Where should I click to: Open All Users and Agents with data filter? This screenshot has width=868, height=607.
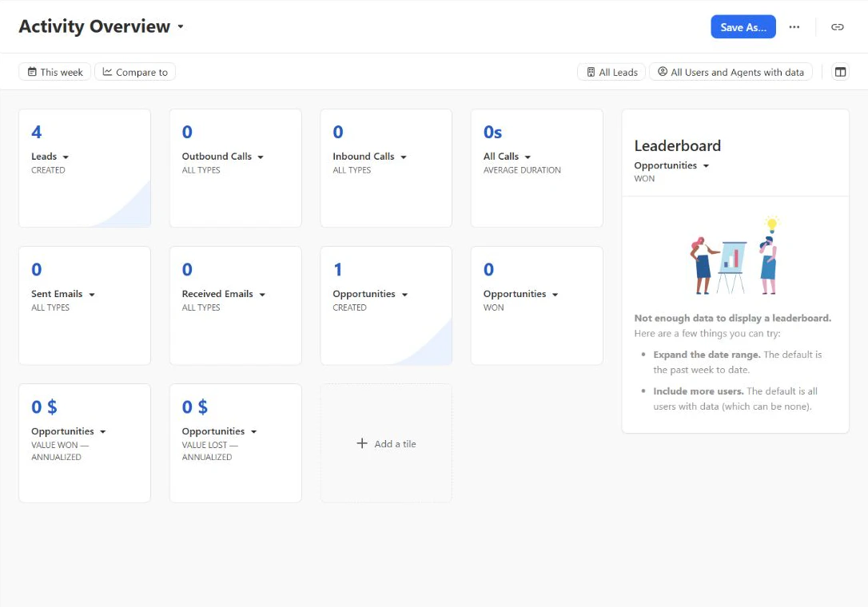[731, 72]
